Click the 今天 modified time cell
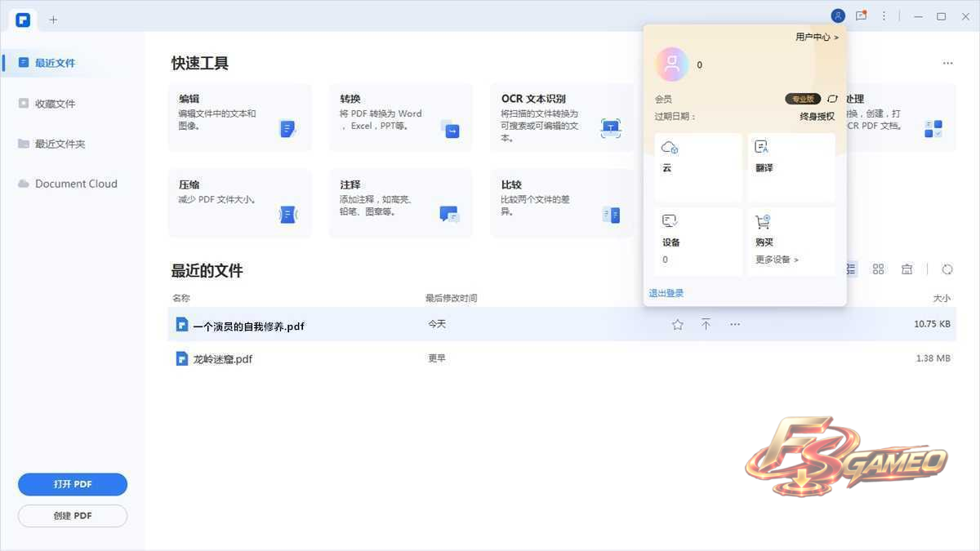The width and height of the screenshot is (980, 551). (437, 324)
